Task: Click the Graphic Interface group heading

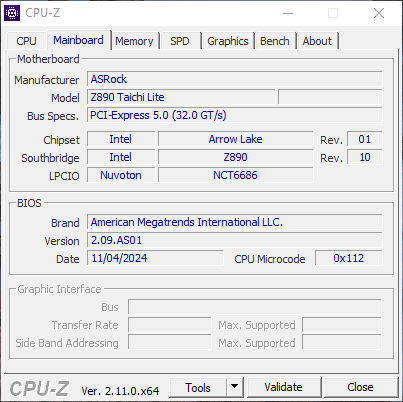Action: (59, 289)
